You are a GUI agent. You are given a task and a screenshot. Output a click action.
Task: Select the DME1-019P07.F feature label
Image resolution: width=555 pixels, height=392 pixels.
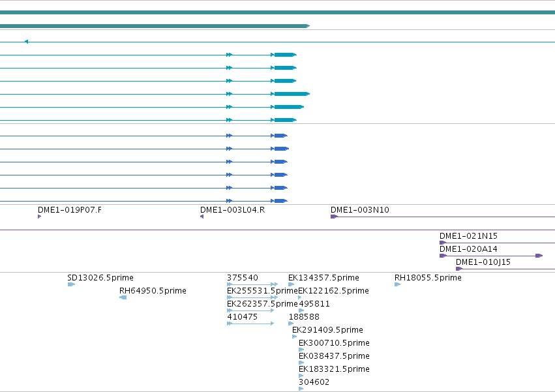point(70,210)
